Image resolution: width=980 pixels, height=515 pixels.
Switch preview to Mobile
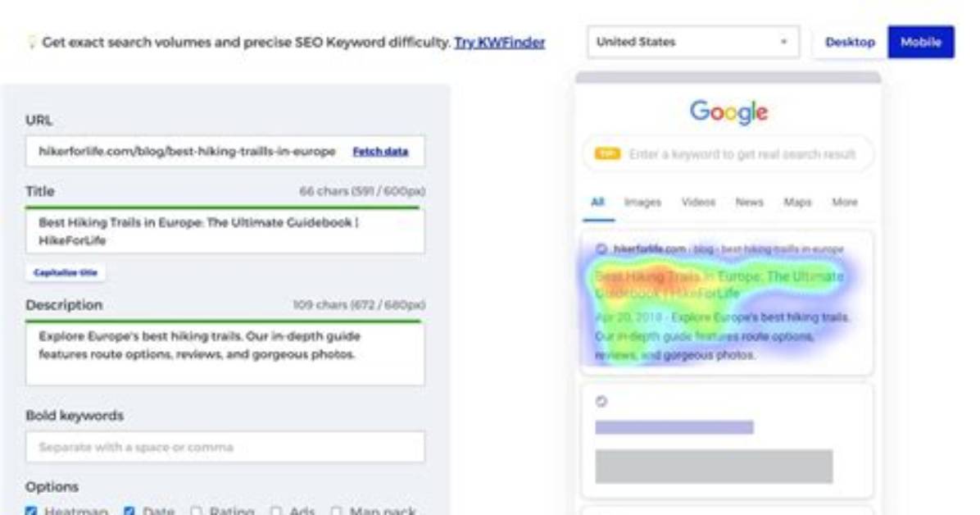tap(921, 42)
